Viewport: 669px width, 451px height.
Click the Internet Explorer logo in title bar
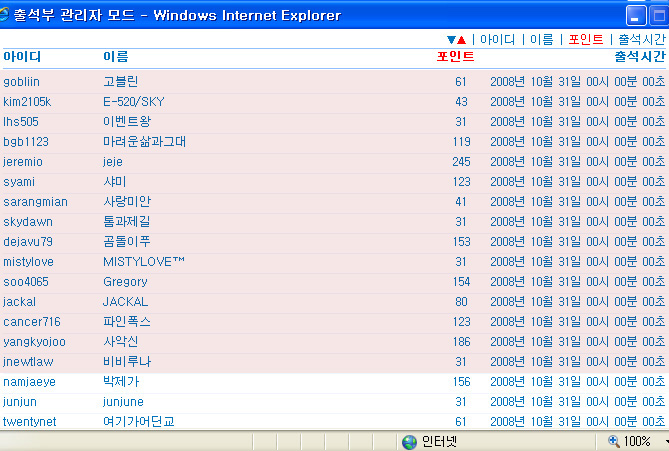pos(8,15)
